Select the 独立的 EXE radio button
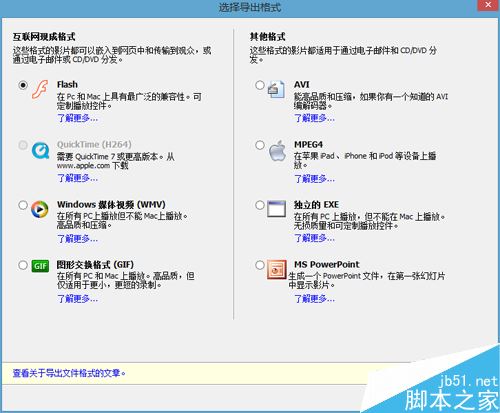This screenshot has height=413, width=500. tap(260, 205)
